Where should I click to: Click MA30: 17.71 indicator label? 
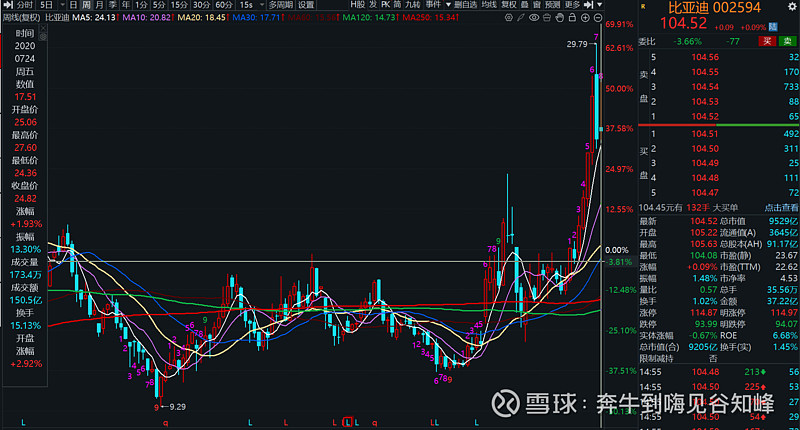point(258,17)
